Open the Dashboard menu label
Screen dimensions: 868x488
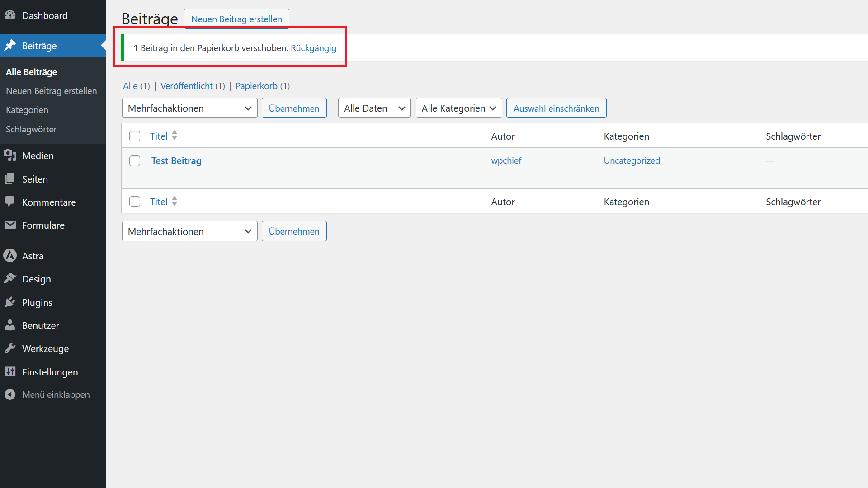(45, 15)
